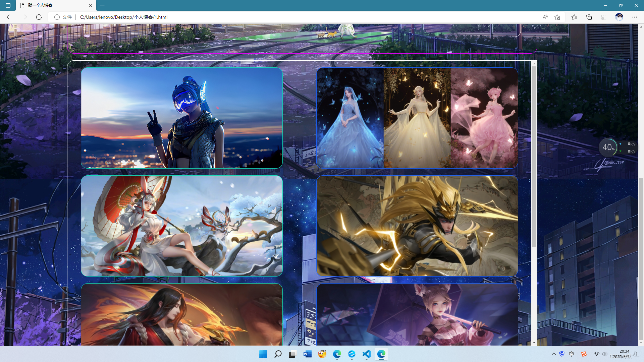This screenshot has width=644, height=362.
Task: Click the pink girl with purple umbrella image
Action: (417, 314)
